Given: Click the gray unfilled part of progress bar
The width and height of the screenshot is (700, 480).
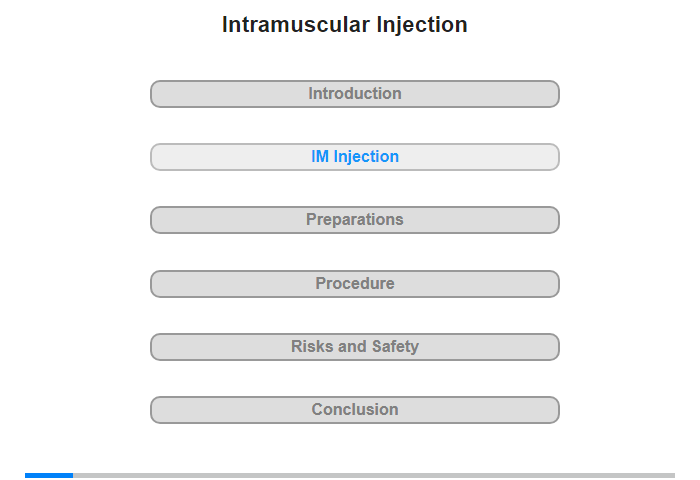Looking at the screenshot, I should [374, 476].
